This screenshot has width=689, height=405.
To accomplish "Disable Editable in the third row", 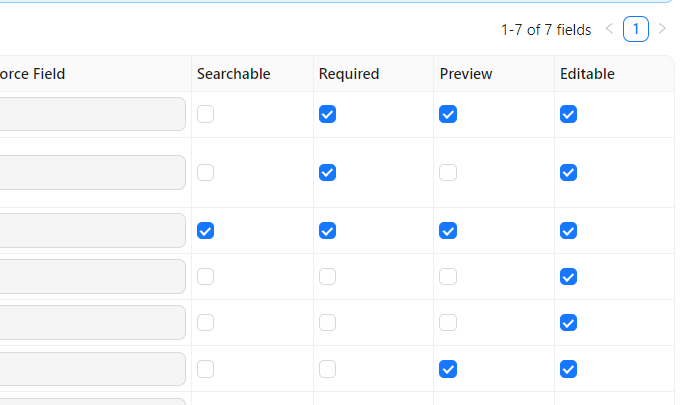I will pos(568,230).
